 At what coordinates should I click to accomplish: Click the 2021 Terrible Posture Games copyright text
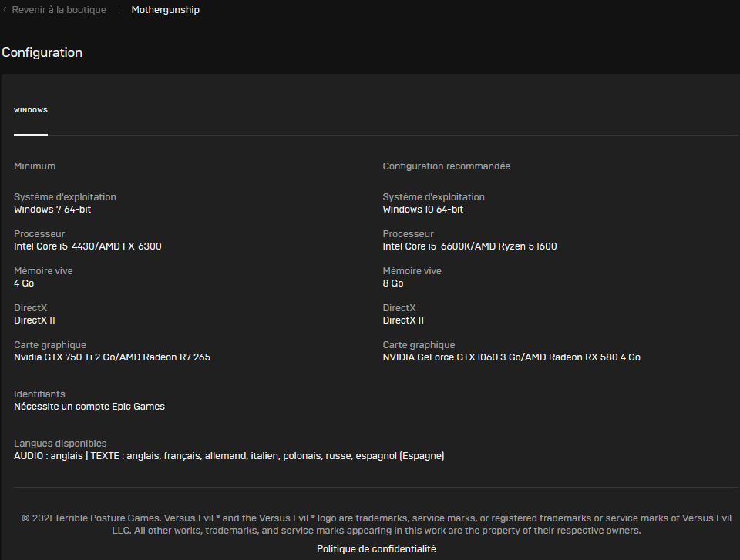coord(376,524)
